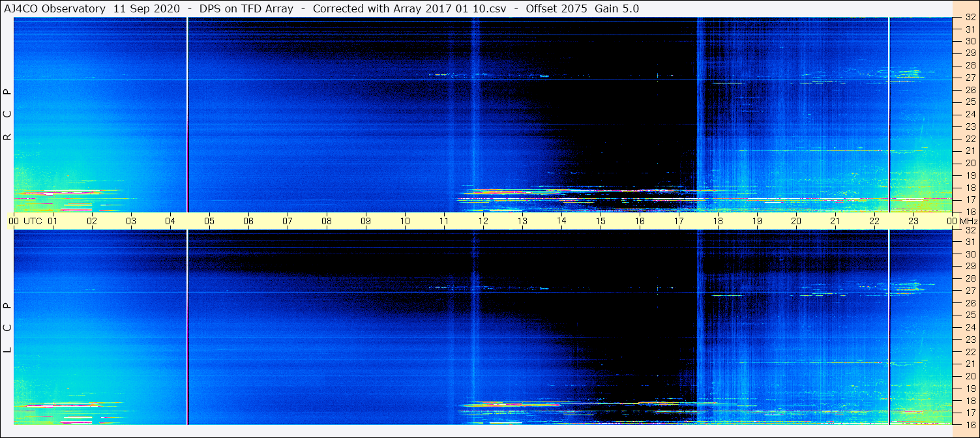The width and height of the screenshot is (980, 438).
Task: Click the RCP panel's vertical marker line after 04 UTC
Action: [187, 114]
